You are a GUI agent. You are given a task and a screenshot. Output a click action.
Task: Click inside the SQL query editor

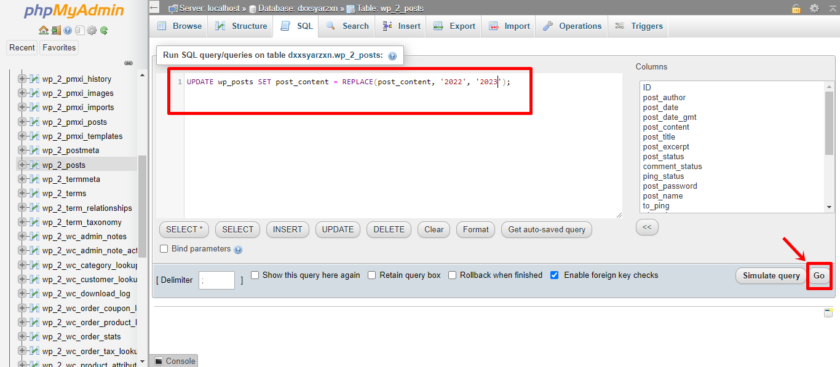point(403,145)
